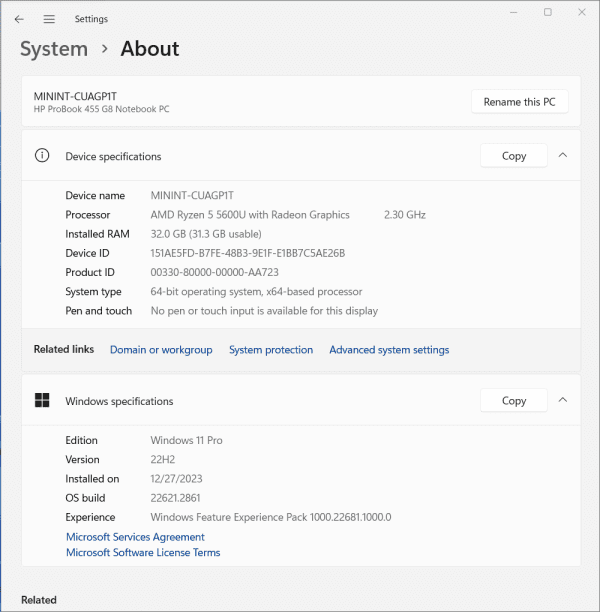Click the OS build label

85,498
